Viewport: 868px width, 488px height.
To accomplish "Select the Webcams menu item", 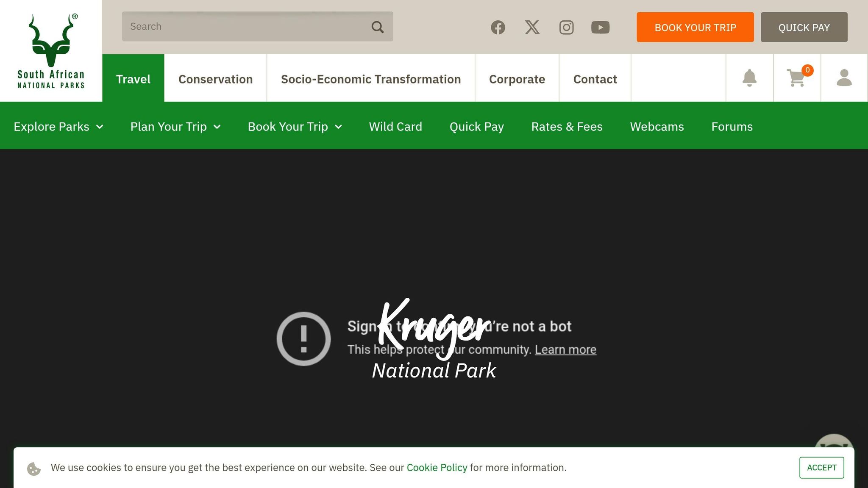I will 657,127.
